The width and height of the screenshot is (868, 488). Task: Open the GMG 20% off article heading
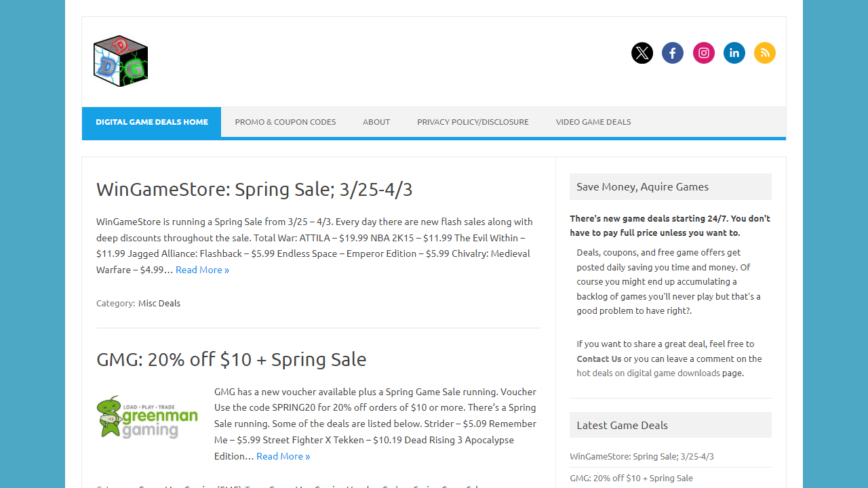coord(231,359)
